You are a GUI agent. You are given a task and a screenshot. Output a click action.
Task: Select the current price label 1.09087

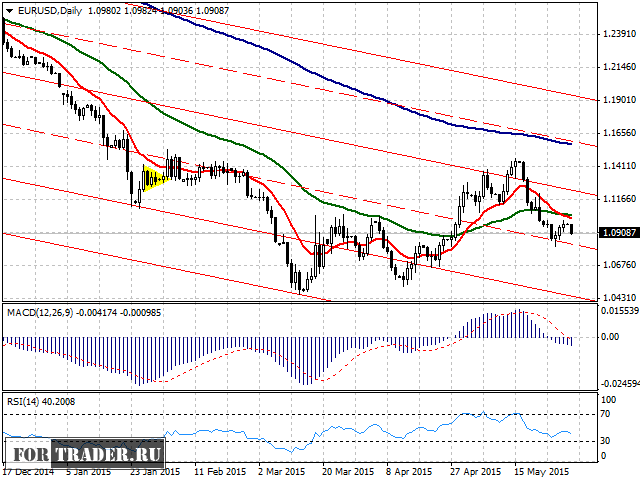[619, 233]
